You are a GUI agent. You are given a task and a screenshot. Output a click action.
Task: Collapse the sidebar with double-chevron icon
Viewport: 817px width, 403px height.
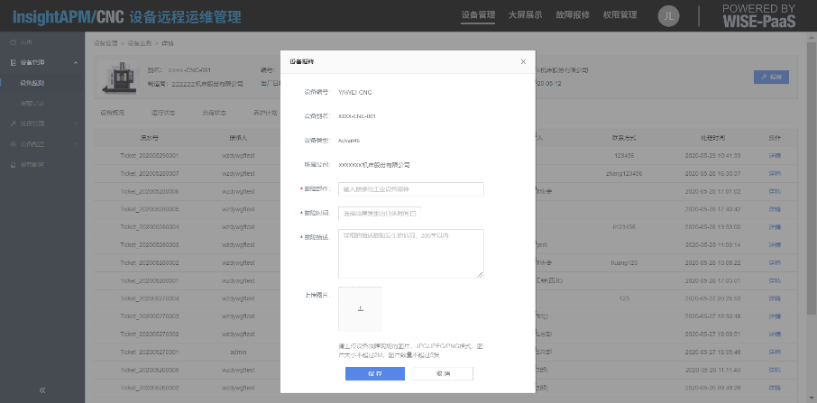click(x=43, y=389)
